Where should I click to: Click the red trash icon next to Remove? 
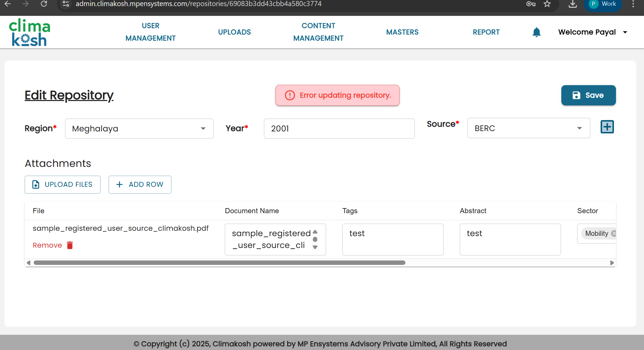70,245
